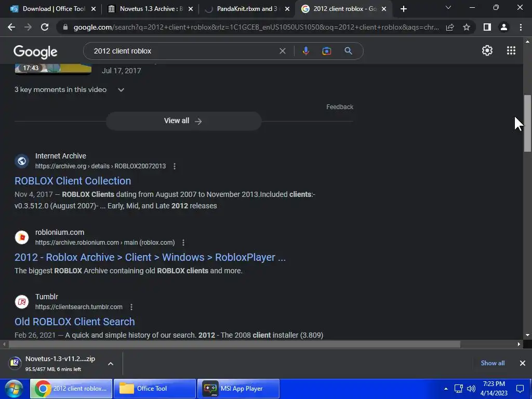The width and height of the screenshot is (532, 399).
Task: Close the PandaKnit.rbxm tab
Action: [287, 9]
